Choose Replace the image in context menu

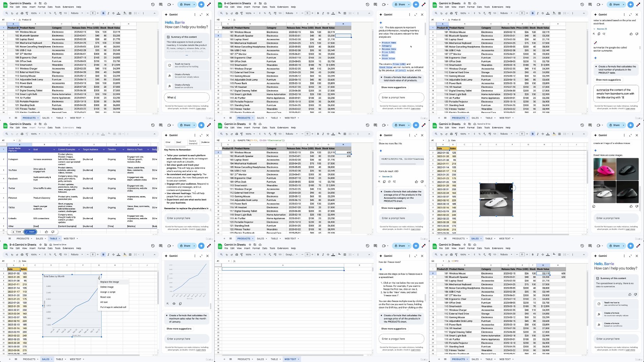click(x=109, y=282)
